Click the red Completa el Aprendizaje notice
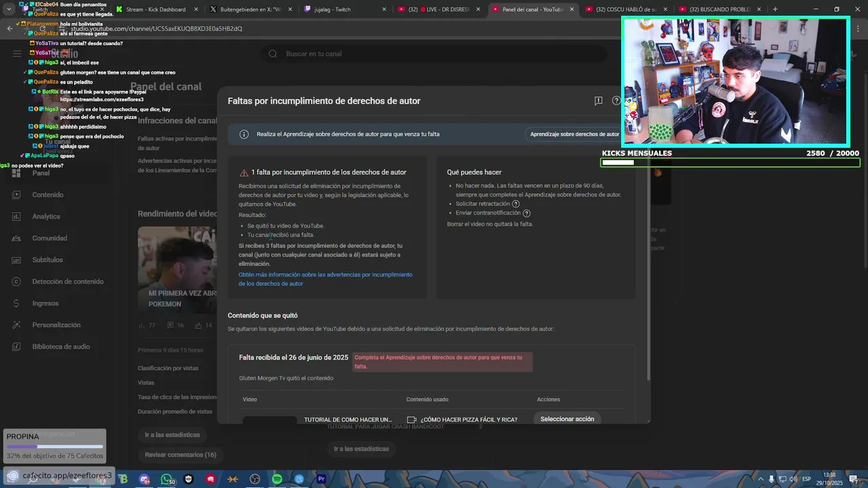The image size is (868, 488). [442, 362]
